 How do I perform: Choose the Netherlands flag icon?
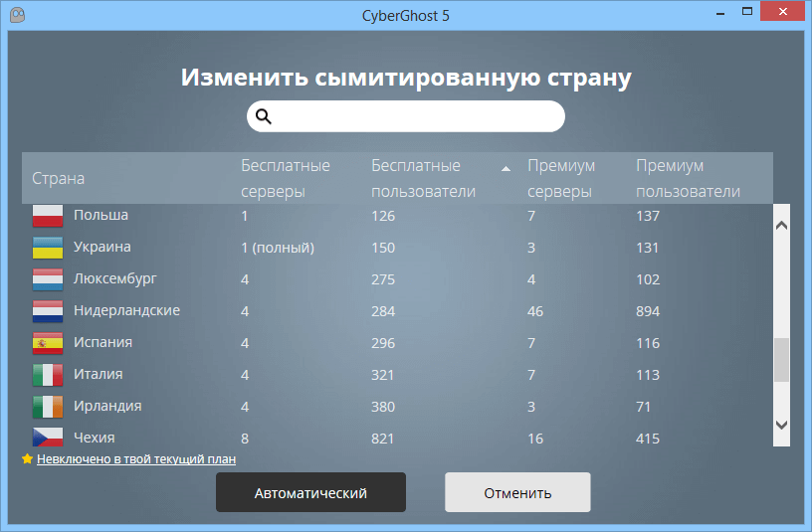click(48, 311)
